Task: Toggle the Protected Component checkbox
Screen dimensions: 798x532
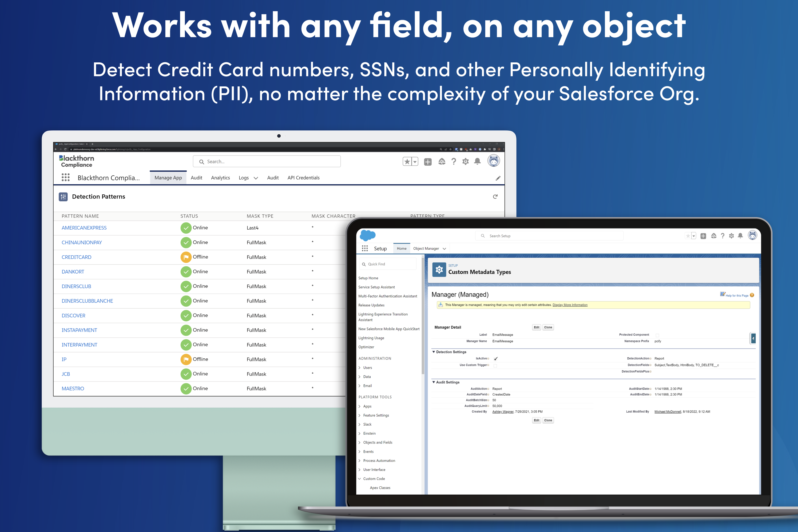Action: [x=657, y=335]
